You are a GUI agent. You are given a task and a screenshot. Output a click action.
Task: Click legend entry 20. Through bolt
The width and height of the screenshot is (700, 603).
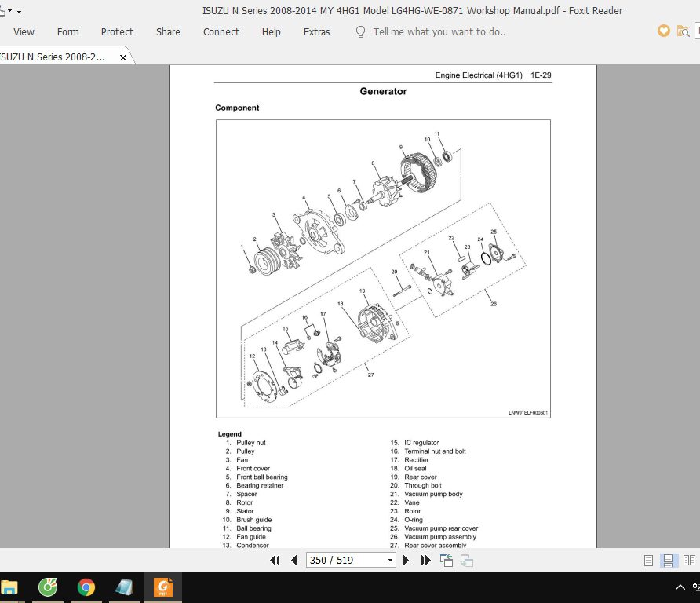(x=416, y=485)
